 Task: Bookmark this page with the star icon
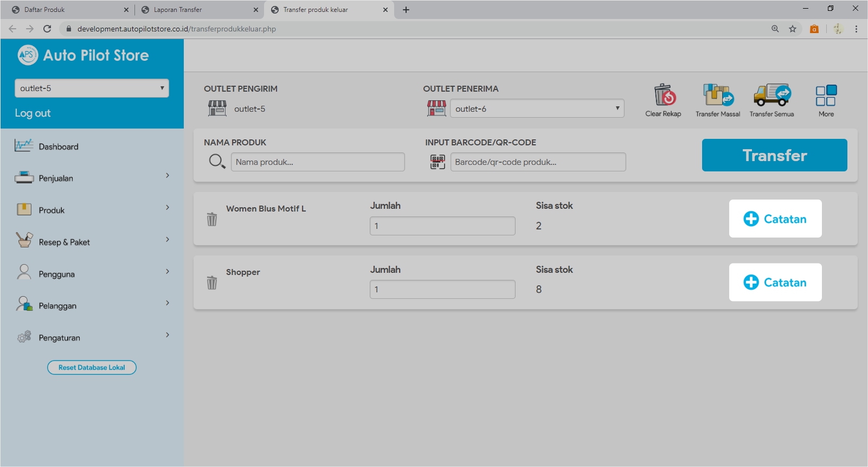pos(793,29)
